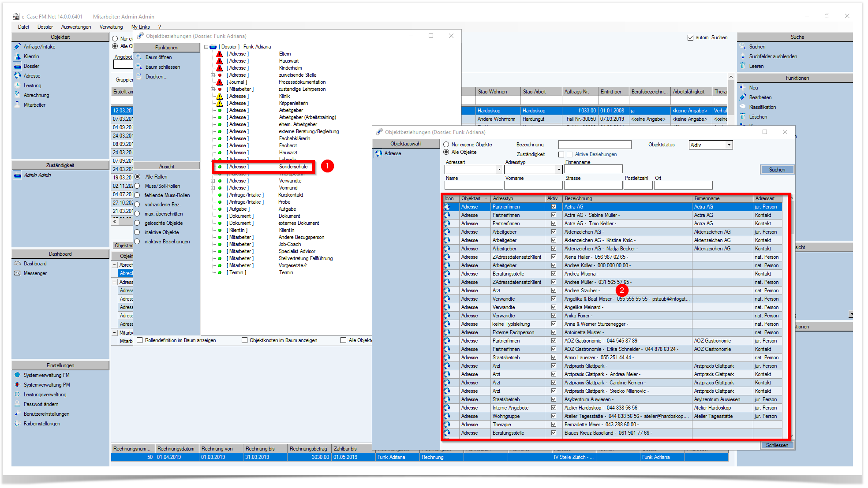Click Leeren in Suche panel
The image size is (868, 488).
point(756,66)
